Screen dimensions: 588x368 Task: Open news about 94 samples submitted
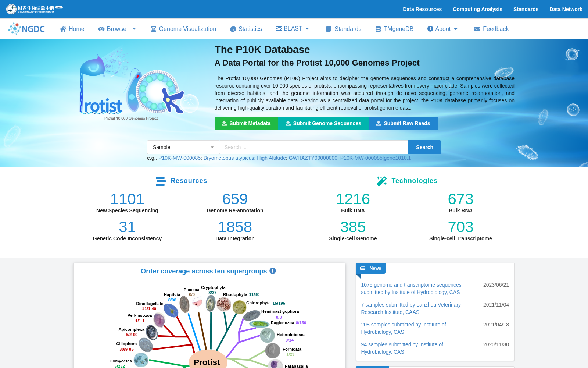point(402,348)
